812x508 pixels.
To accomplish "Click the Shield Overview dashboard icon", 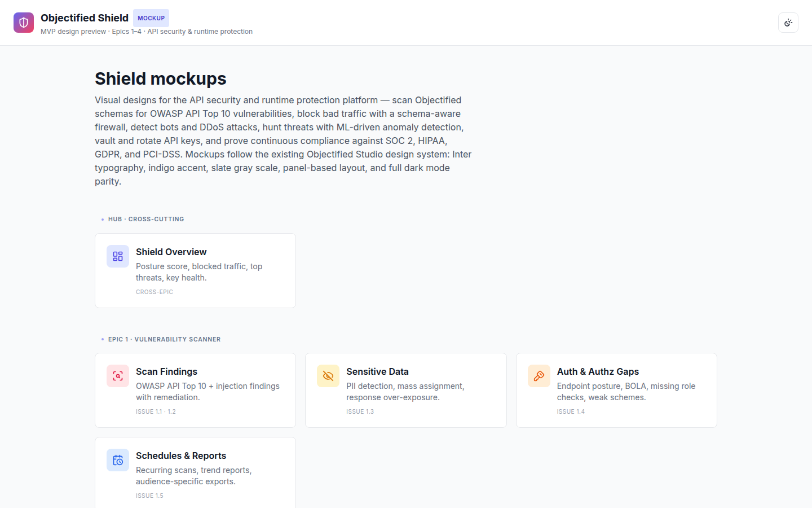I will (118, 256).
